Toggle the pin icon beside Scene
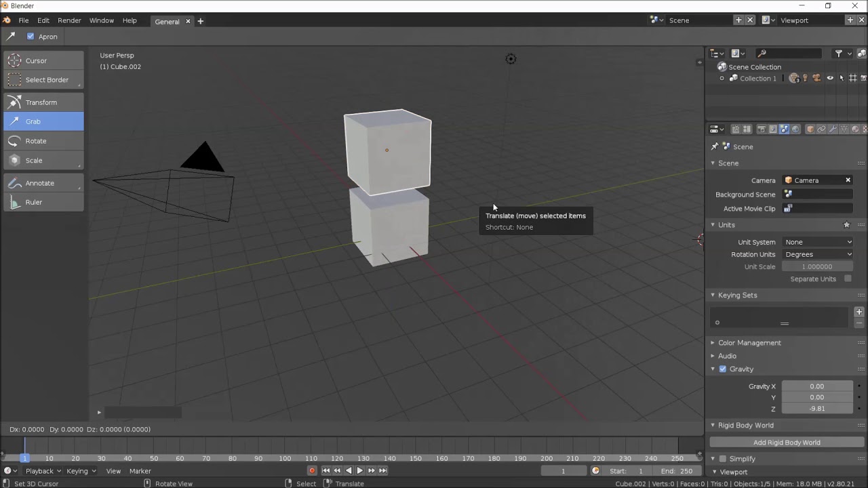The width and height of the screenshot is (868, 488). point(714,146)
